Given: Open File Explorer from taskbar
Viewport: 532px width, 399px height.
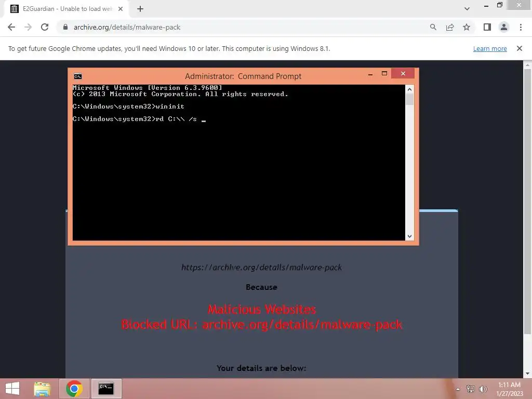Looking at the screenshot, I should point(42,389).
